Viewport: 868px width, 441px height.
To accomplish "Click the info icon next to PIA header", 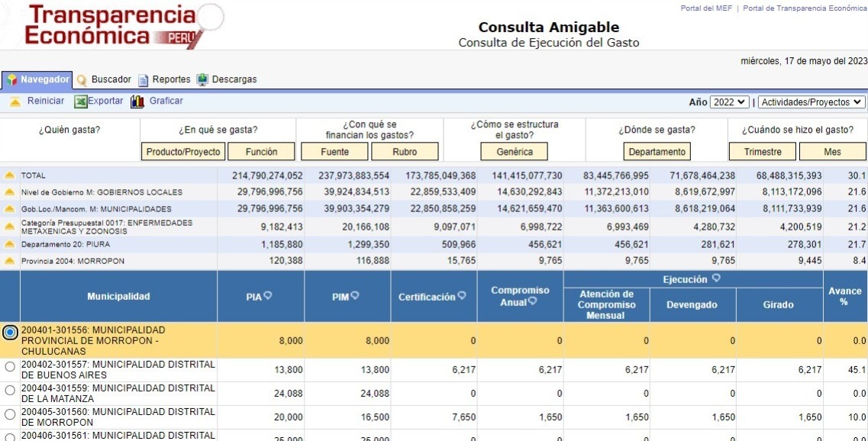I will pos(269,296).
